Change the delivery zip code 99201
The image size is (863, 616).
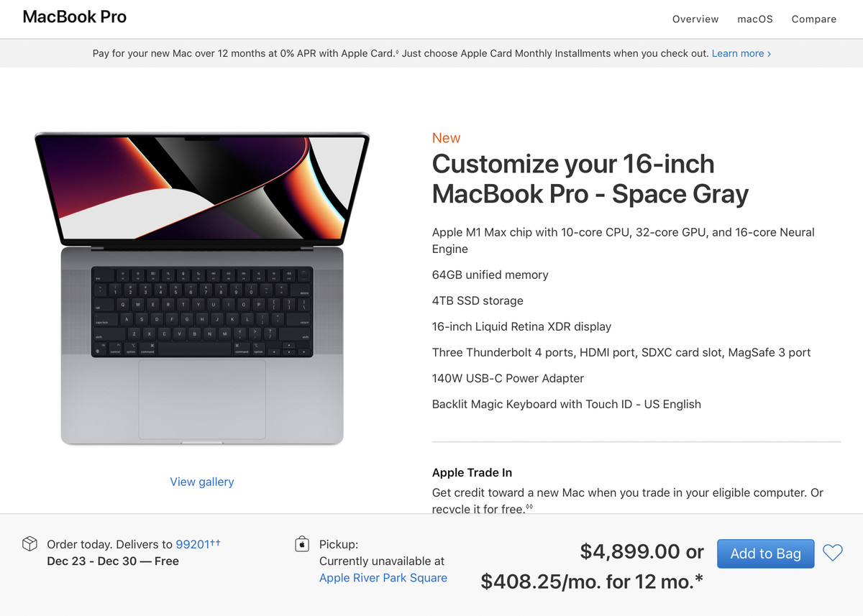pyautogui.click(x=193, y=544)
